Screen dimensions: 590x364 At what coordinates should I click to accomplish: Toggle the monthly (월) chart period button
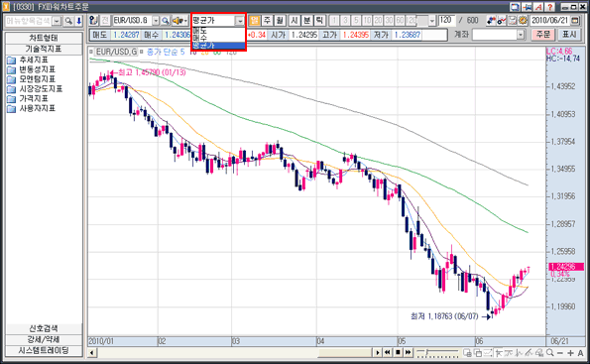pyautogui.click(x=280, y=20)
